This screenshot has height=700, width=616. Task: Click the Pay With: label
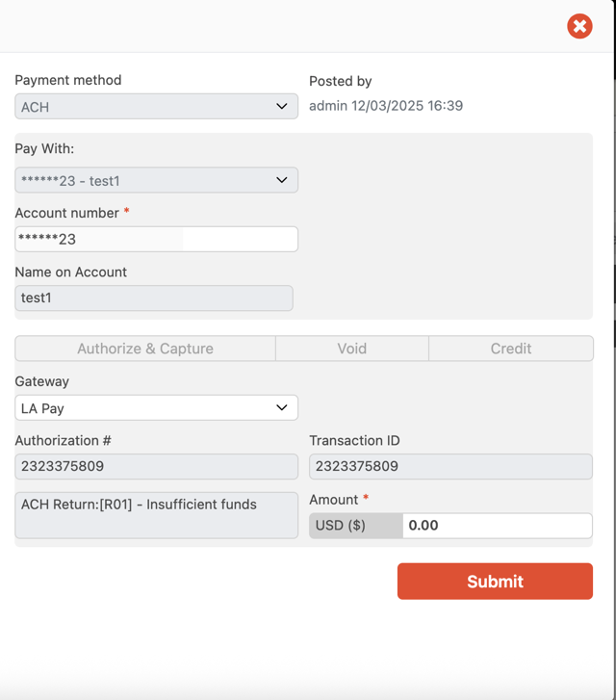tap(44, 149)
